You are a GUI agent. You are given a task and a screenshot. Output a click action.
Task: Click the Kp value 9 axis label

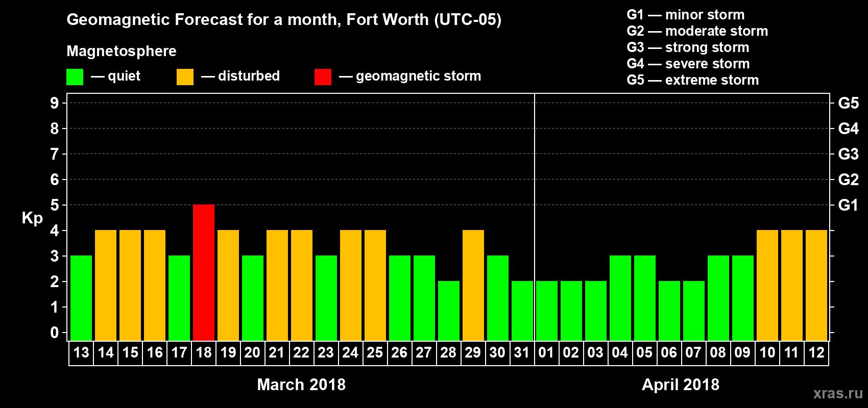(x=55, y=103)
